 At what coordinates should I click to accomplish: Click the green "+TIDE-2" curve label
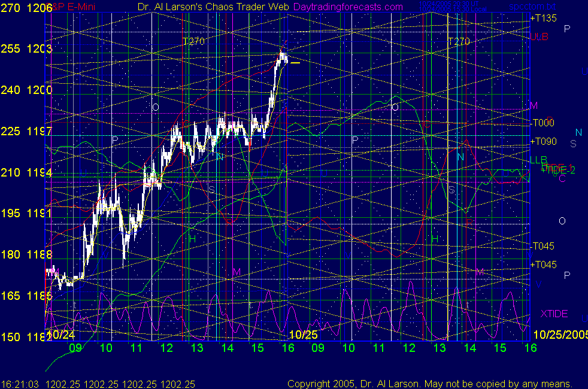click(x=557, y=171)
